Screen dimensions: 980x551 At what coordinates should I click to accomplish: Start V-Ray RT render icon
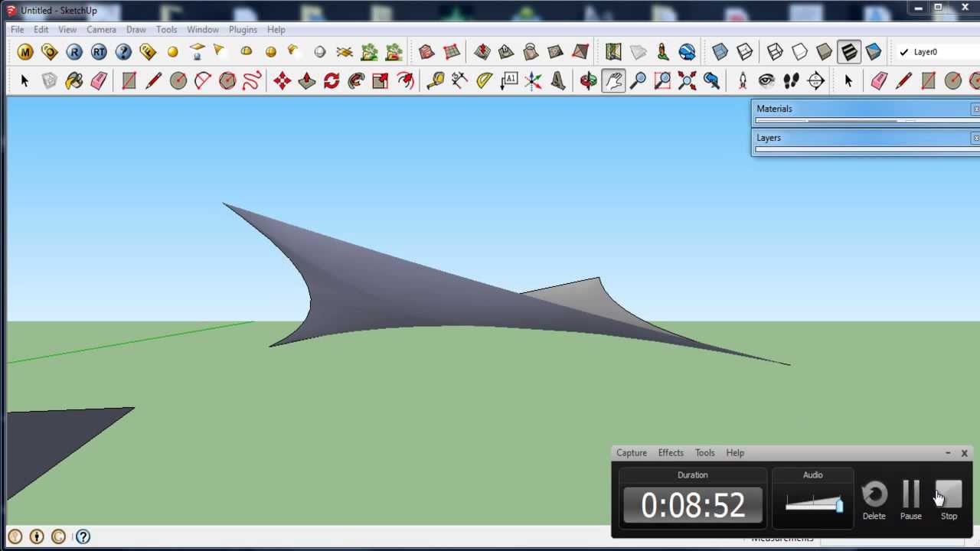point(99,52)
